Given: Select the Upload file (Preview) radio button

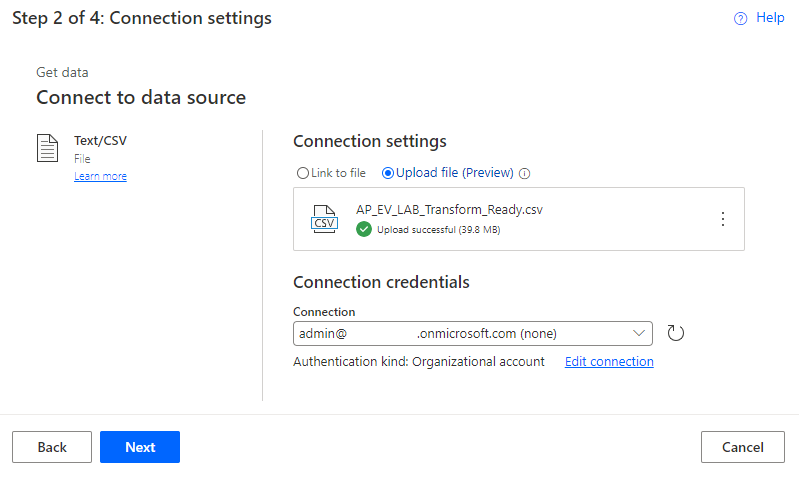Looking at the screenshot, I should point(388,173).
